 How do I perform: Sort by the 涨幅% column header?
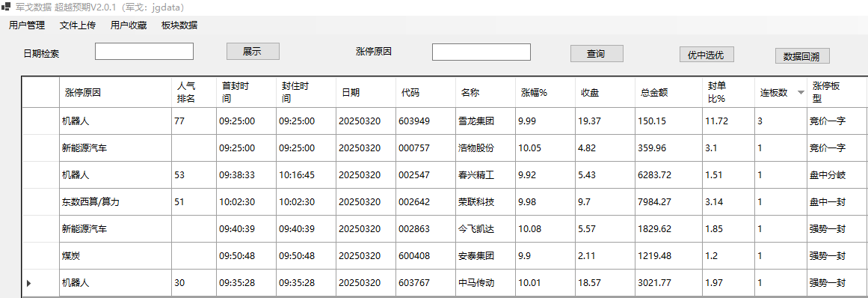click(545, 93)
